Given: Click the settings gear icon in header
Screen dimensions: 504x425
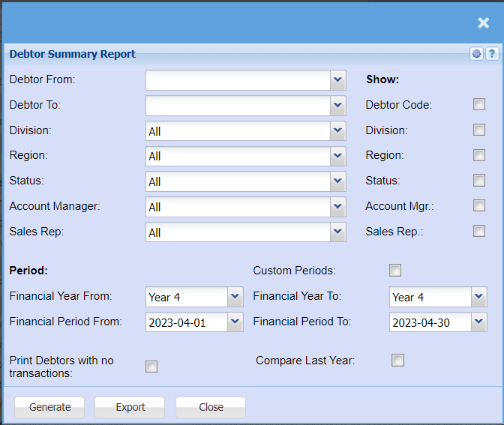Looking at the screenshot, I should tap(477, 54).
